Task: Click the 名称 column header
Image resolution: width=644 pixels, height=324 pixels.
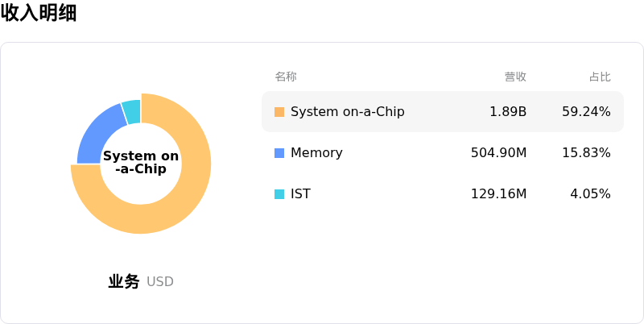Action: [x=286, y=77]
